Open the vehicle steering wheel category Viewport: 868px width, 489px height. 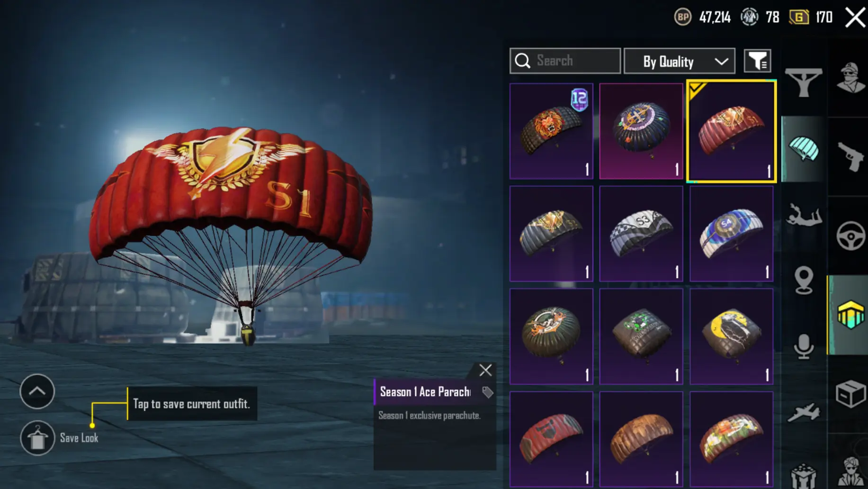pos(850,235)
